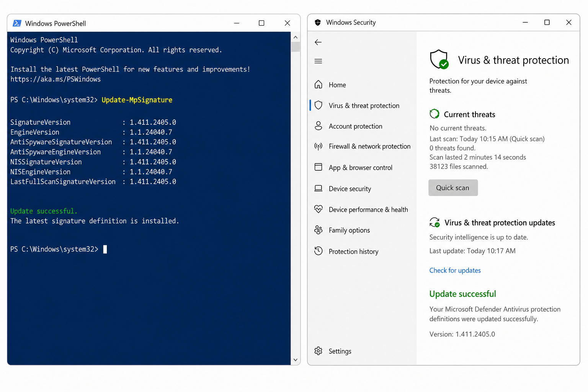
Task: Click the clock icon for Protection history
Action: tap(318, 251)
